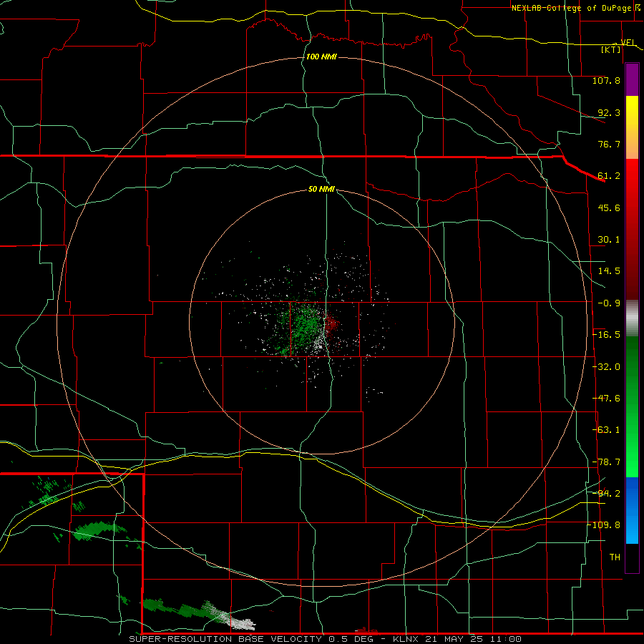Pick the purple segment of the velocity color bar
The height and width of the screenshot is (644, 644).
pyautogui.click(x=632, y=80)
